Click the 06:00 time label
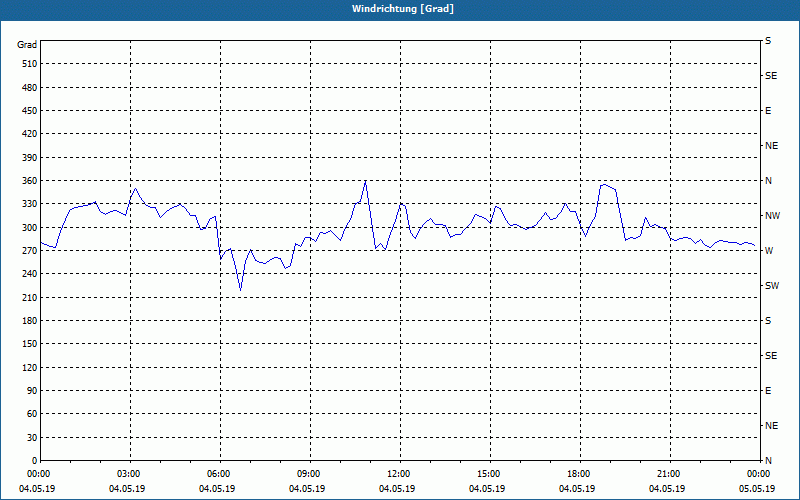The height and width of the screenshot is (500, 800). tap(220, 474)
